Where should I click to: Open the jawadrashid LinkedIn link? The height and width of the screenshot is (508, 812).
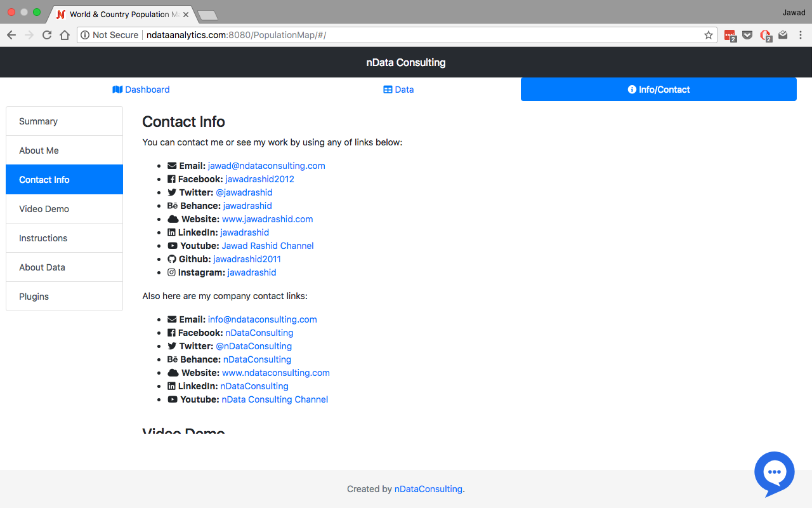(245, 232)
